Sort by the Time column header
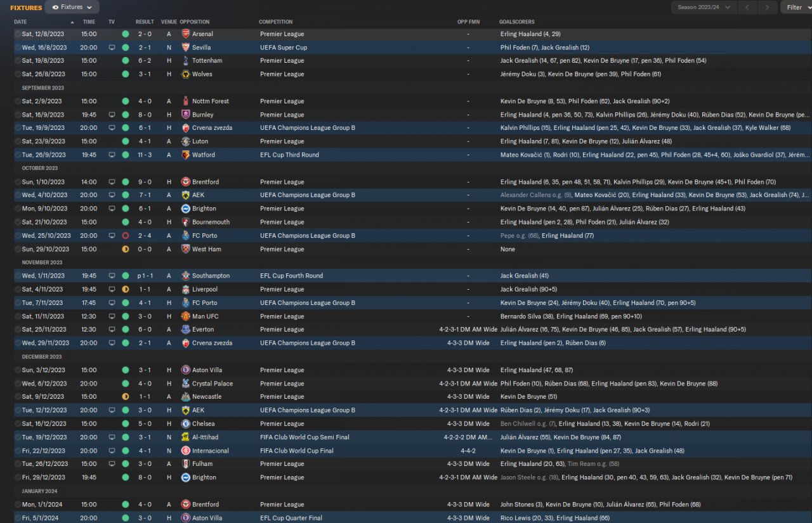The width and height of the screenshot is (812, 523). click(89, 22)
